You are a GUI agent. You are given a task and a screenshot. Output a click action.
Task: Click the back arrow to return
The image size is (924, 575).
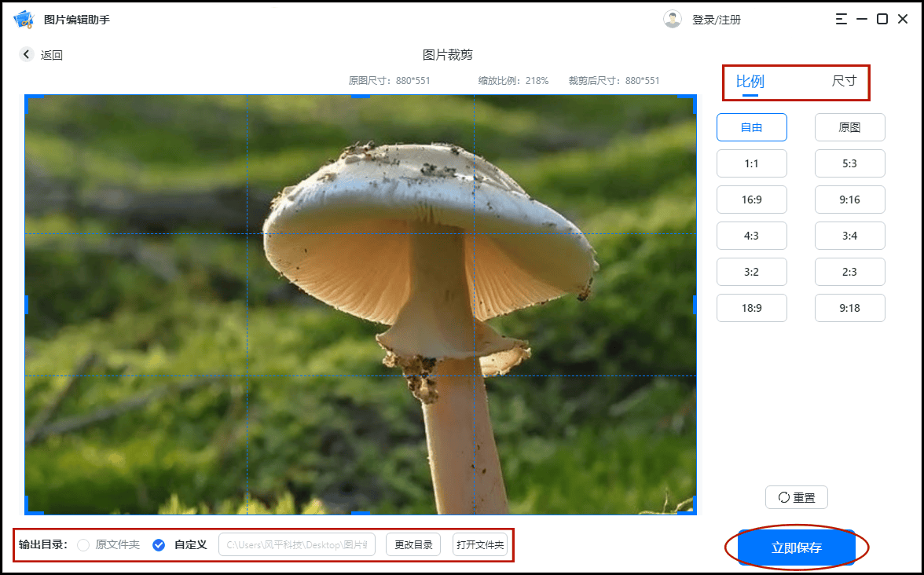[x=25, y=55]
